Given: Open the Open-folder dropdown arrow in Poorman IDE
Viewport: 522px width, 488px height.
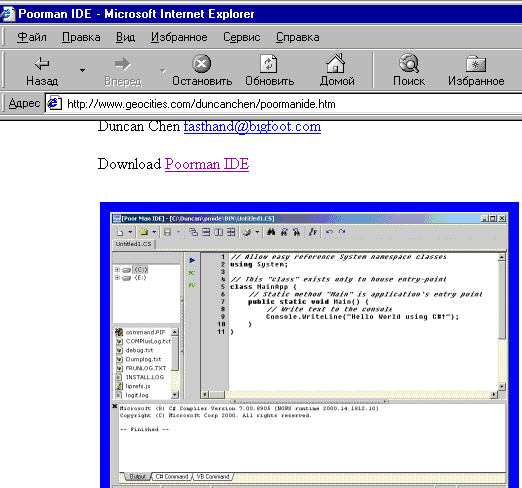Looking at the screenshot, I should click(x=154, y=232).
